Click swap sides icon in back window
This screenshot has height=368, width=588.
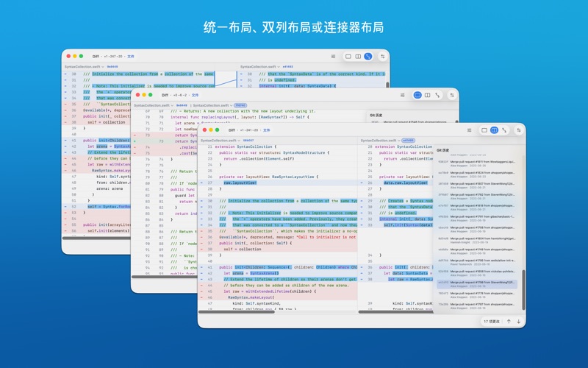[382, 57]
